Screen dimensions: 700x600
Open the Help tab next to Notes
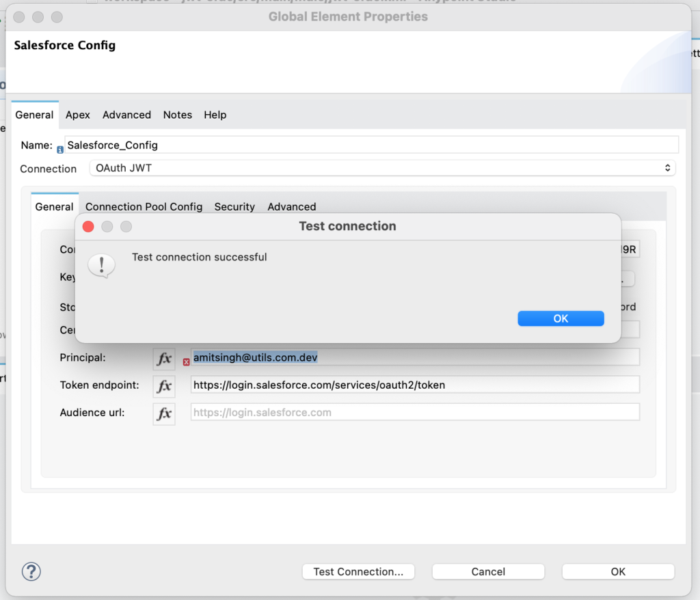(215, 115)
